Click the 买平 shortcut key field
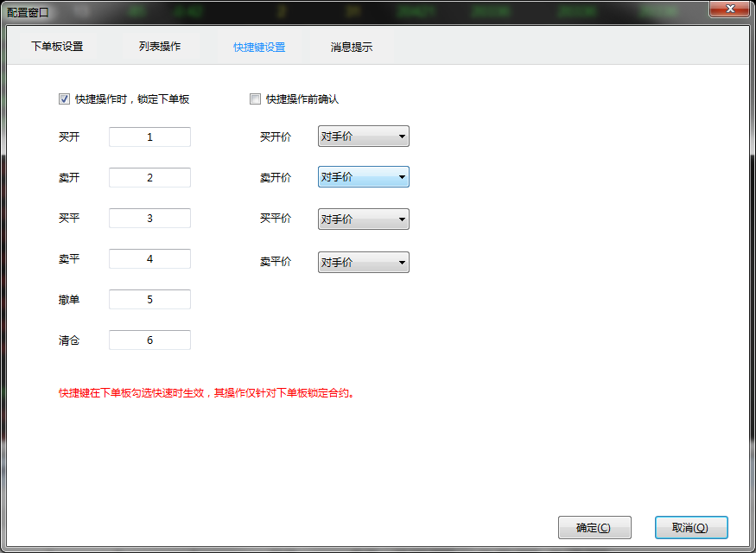Screen dimensions: 756x553 [149, 218]
